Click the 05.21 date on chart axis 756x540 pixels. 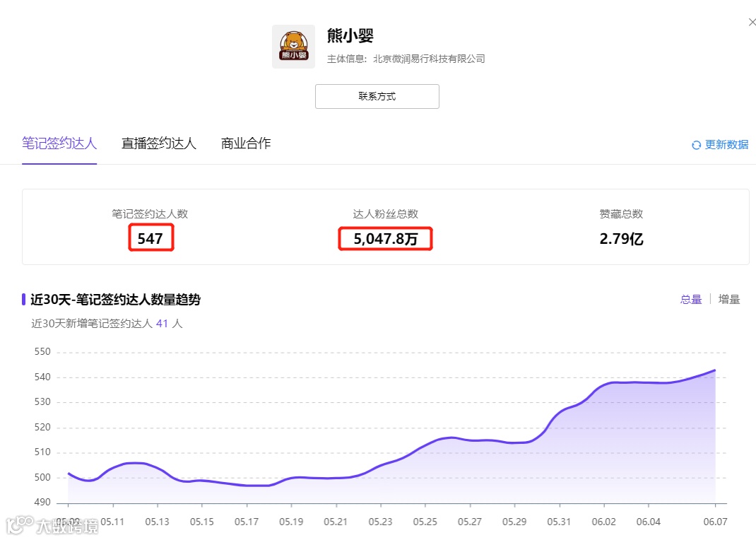pos(336,522)
